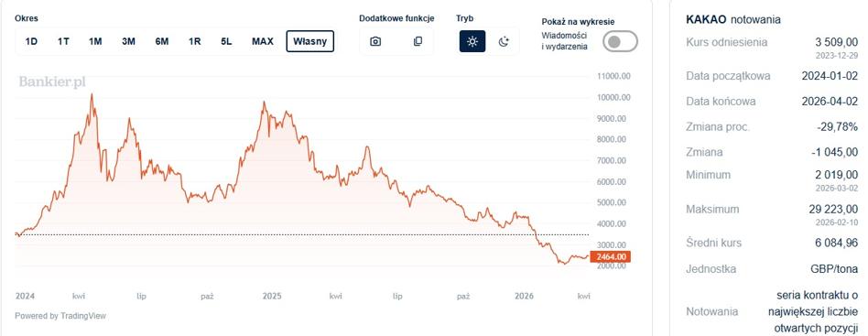
Task: Click the copy chart icon
Action: click(418, 41)
